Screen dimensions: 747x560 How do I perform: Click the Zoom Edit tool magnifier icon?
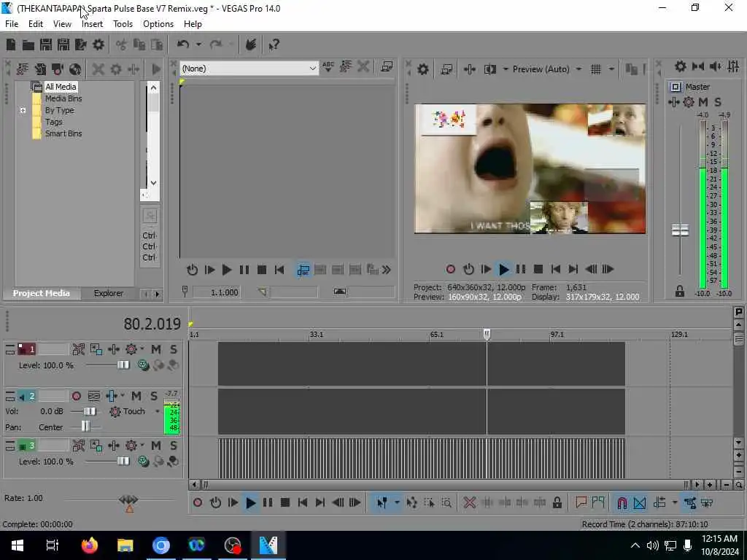pos(446,503)
